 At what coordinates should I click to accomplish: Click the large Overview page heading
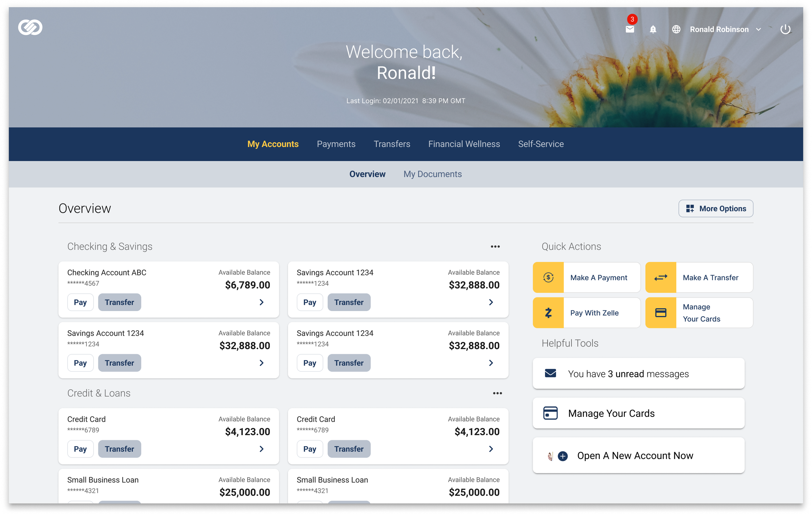click(x=85, y=209)
